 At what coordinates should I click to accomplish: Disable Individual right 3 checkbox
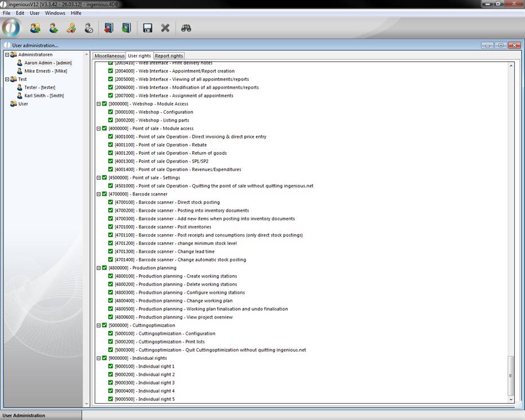tap(111, 383)
